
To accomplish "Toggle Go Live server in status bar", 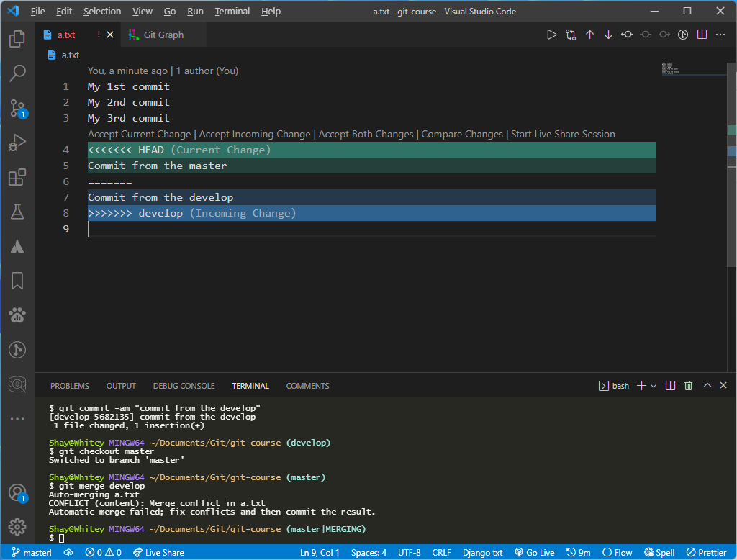I will pos(535,553).
